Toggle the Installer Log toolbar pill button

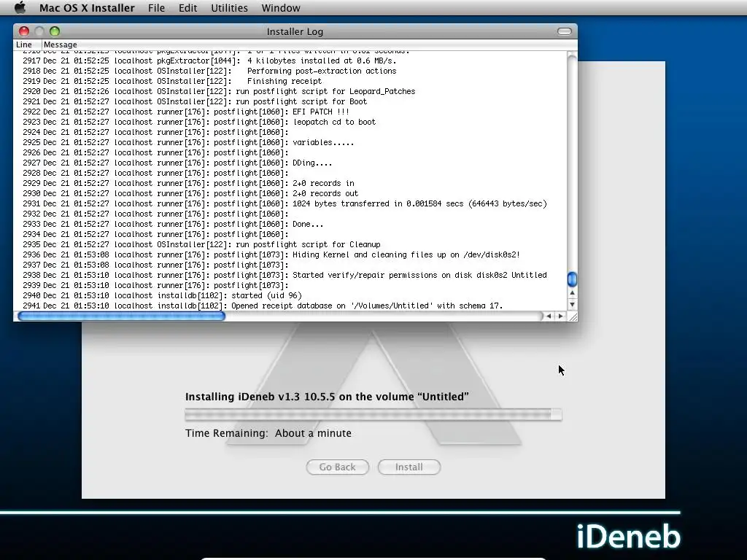click(565, 31)
